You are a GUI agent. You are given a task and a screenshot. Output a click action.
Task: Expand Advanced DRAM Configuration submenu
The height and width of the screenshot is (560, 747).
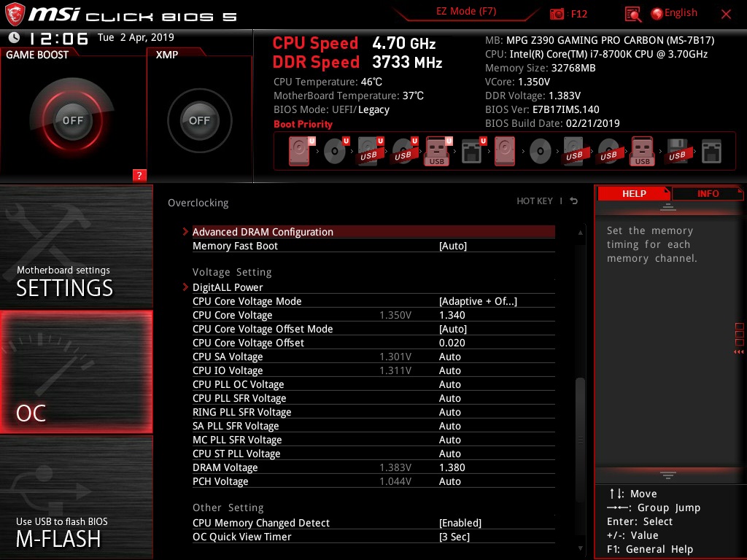point(373,232)
